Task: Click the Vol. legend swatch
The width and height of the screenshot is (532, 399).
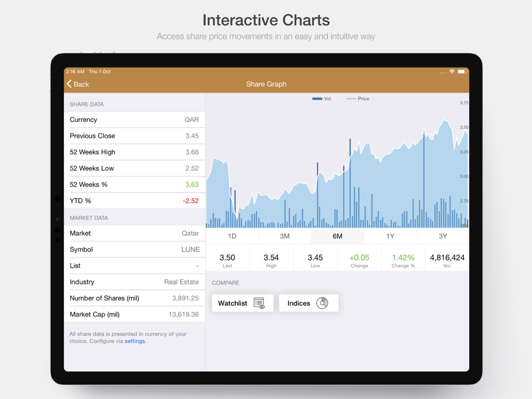Action: (317, 99)
